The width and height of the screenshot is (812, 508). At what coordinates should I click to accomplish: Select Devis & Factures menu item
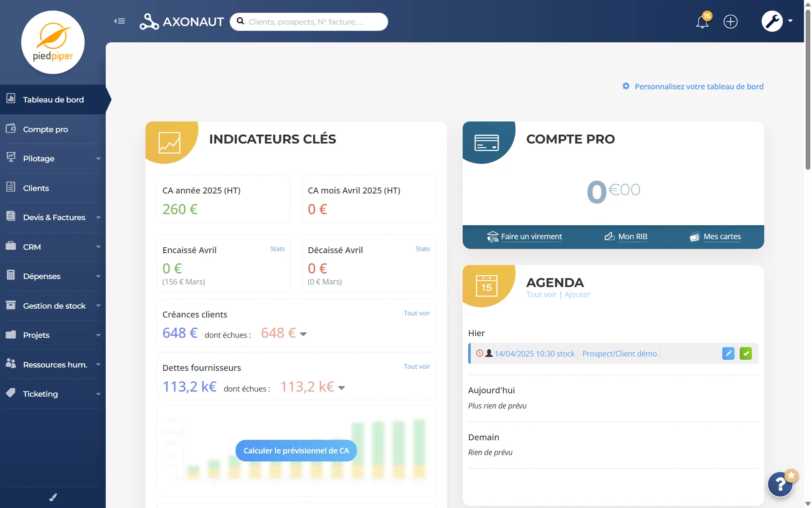[x=54, y=217]
